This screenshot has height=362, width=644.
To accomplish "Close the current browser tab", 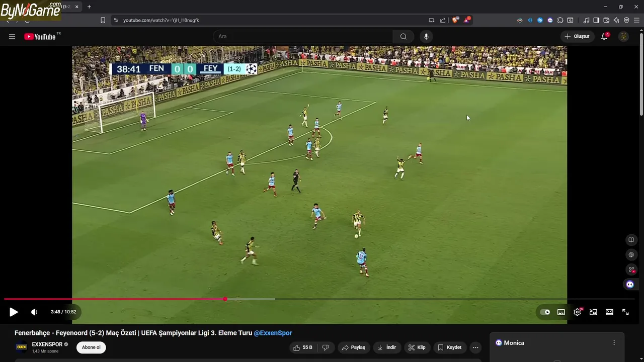I will point(76,7).
